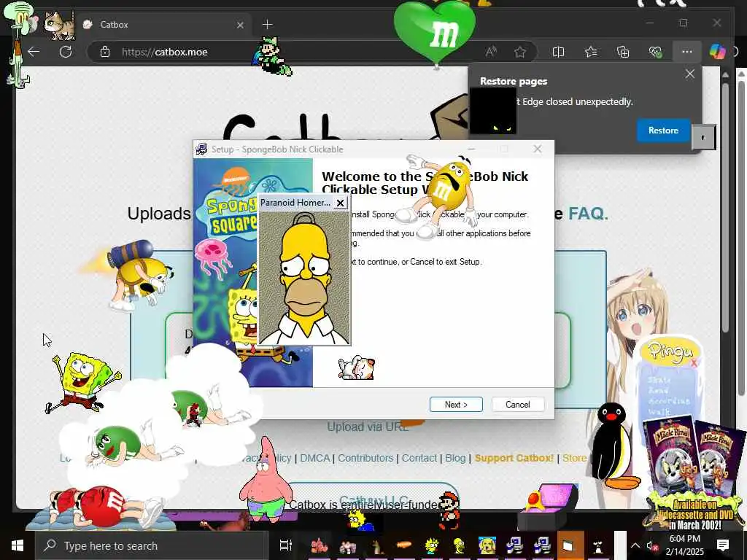
Task: Open the Favorites list icon
Action: click(x=591, y=52)
